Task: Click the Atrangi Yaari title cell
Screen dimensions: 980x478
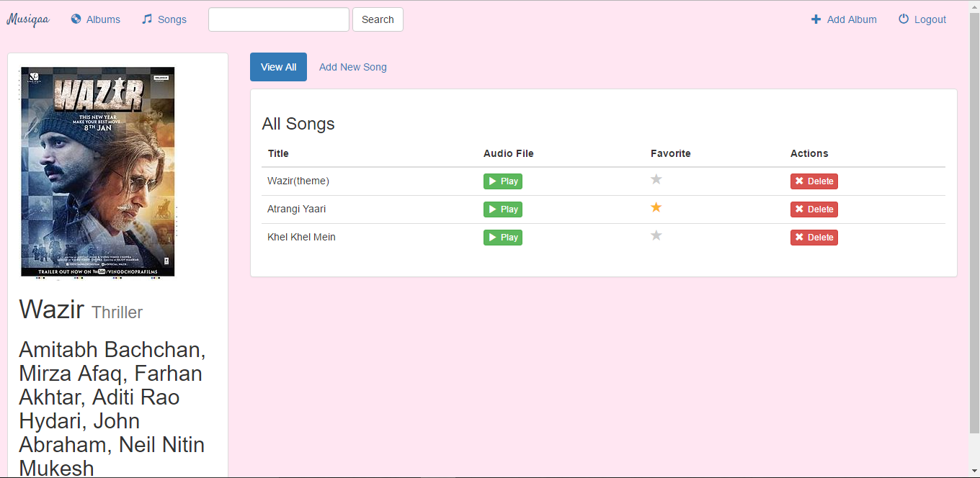Action: tap(296, 209)
